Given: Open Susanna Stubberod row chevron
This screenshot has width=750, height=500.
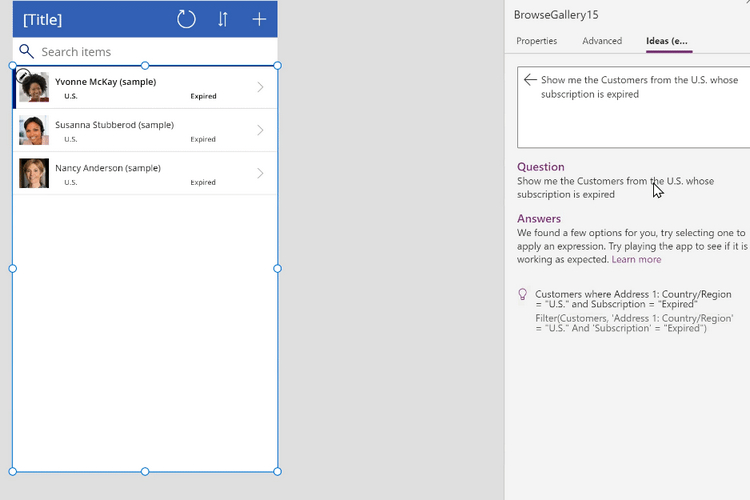Looking at the screenshot, I should tap(260, 130).
